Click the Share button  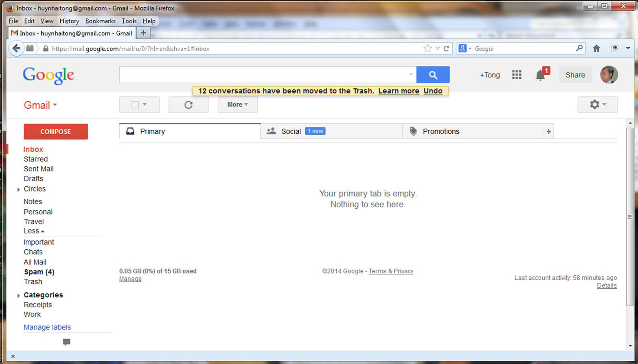pyautogui.click(x=575, y=75)
